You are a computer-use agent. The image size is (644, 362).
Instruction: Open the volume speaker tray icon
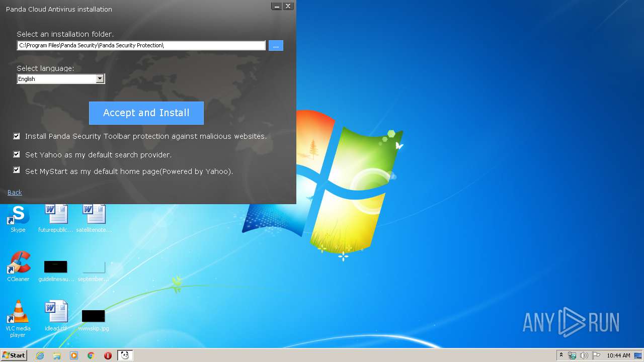pos(584,355)
